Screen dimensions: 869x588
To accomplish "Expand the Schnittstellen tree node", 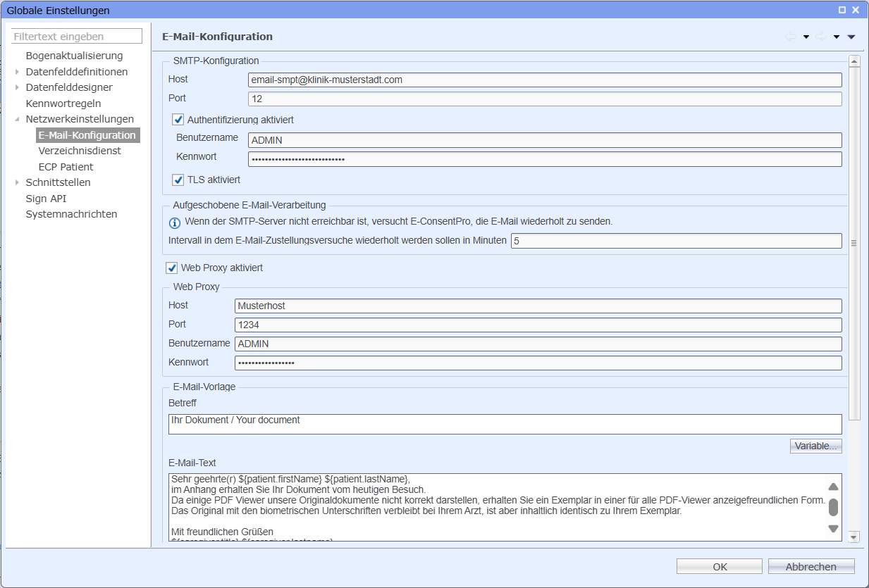I will pyautogui.click(x=18, y=182).
